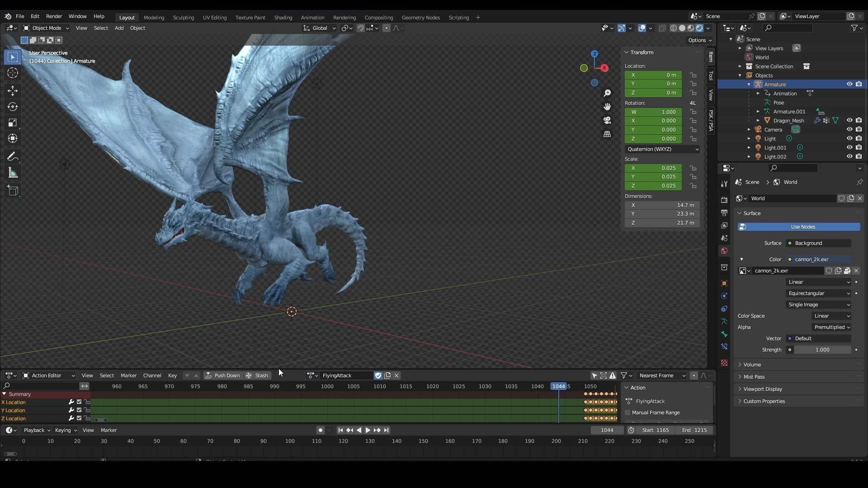Viewport: 868px width, 488px height.
Task: Jump to the first frame
Action: point(340,430)
